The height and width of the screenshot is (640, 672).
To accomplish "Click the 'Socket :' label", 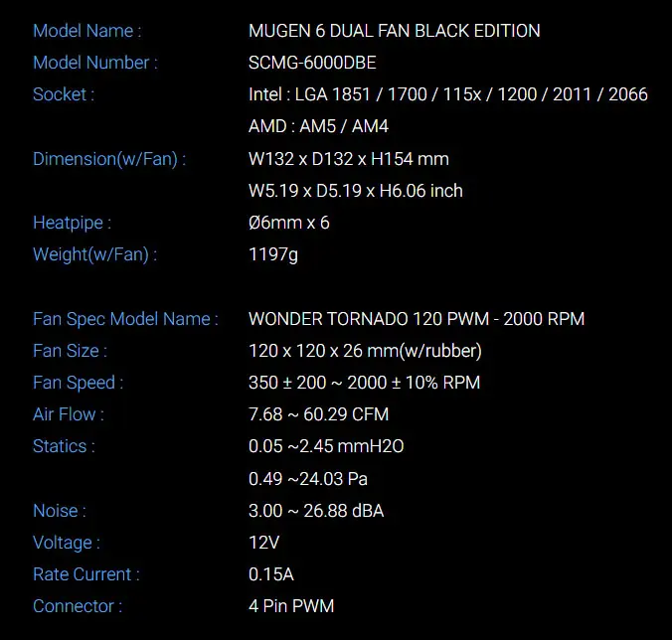I will click(64, 94).
